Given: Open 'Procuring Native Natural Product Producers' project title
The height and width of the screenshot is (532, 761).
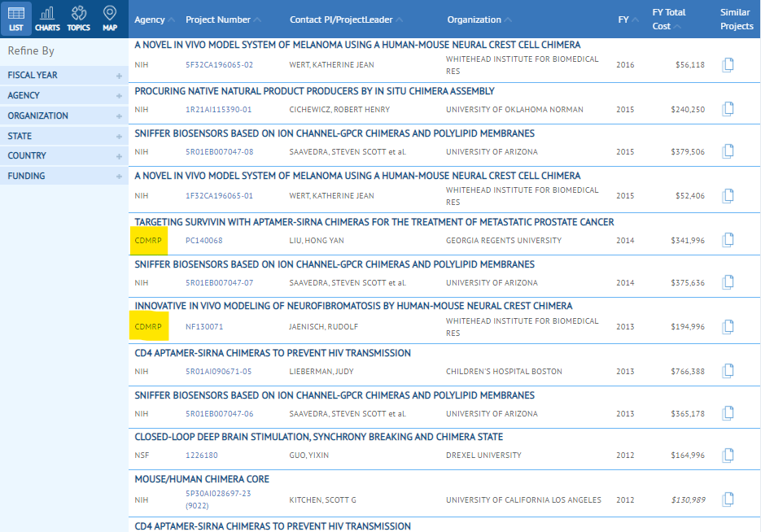Looking at the screenshot, I should point(314,91).
